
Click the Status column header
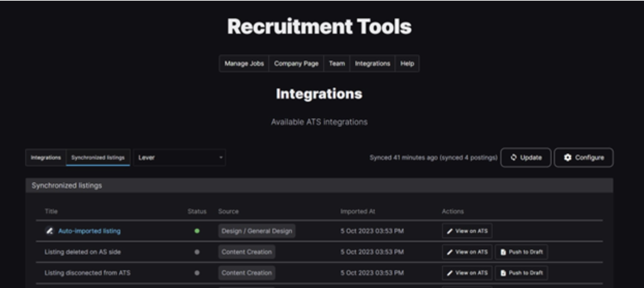click(197, 211)
